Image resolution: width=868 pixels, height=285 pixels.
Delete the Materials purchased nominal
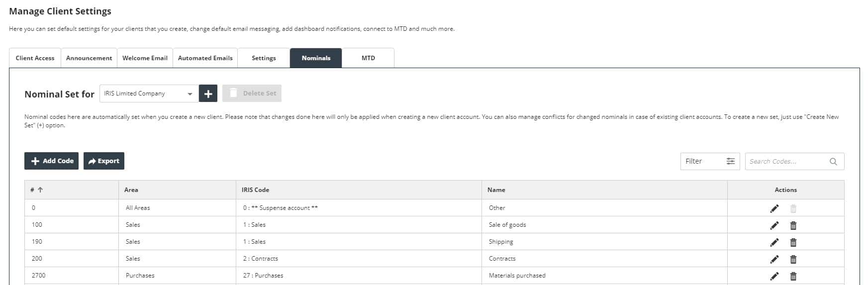[x=793, y=276]
